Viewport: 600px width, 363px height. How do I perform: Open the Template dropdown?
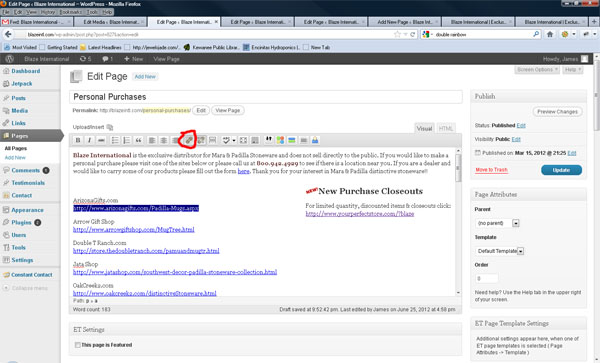[x=500, y=251]
